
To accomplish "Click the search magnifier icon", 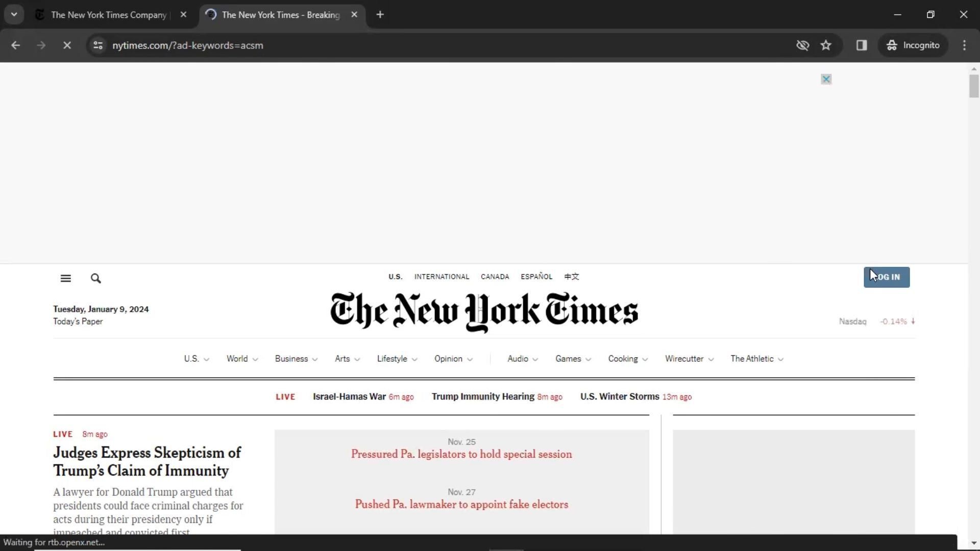I will pyautogui.click(x=95, y=279).
